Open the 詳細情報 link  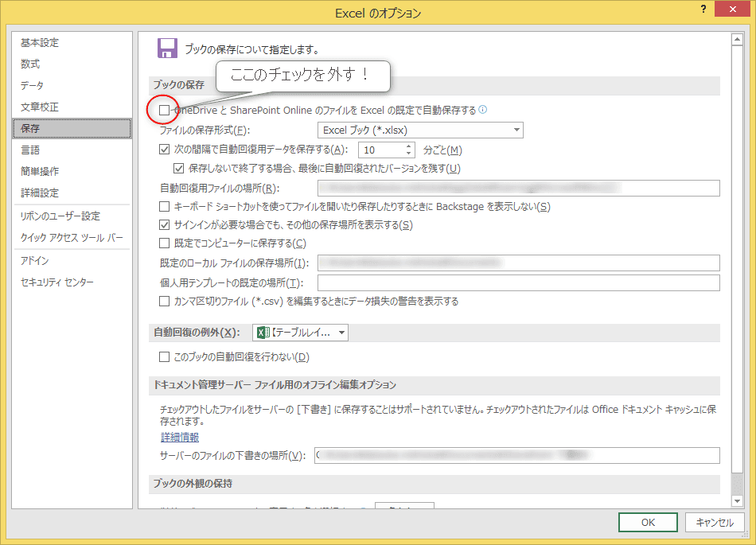point(179,437)
